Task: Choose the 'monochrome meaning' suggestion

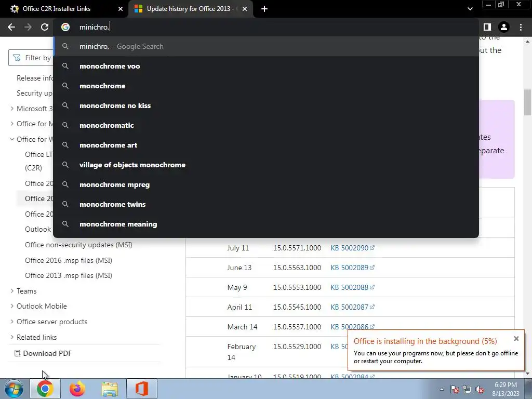Action: [x=265, y=224]
